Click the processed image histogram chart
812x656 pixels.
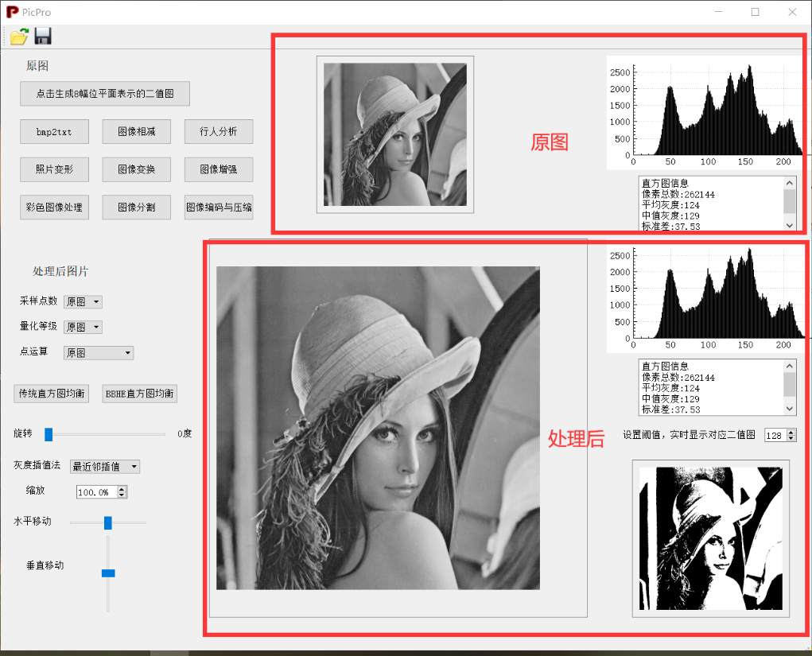tap(705, 296)
